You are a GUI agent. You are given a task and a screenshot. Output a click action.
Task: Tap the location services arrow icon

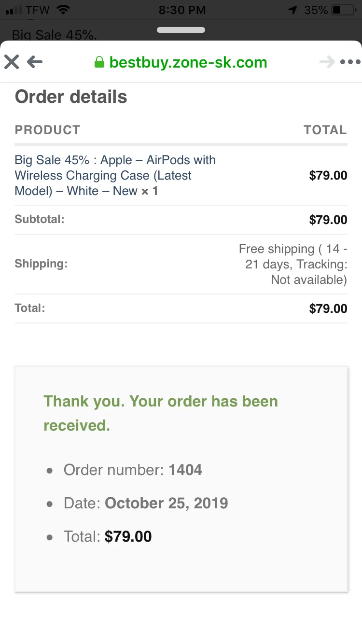[x=292, y=10]
